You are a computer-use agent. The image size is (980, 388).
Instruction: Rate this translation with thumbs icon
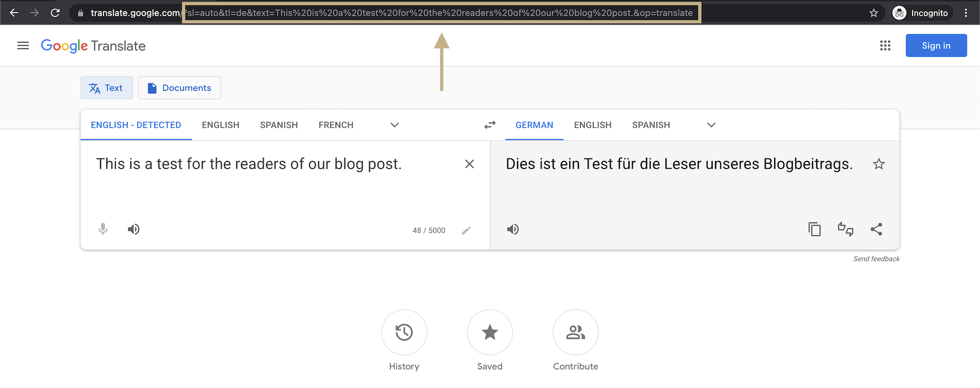point(845,229)
